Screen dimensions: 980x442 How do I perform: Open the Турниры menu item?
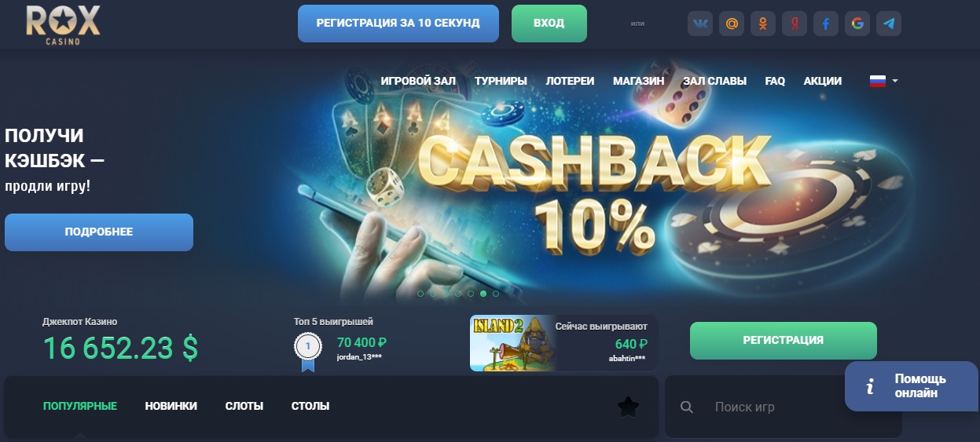[501, 81]
